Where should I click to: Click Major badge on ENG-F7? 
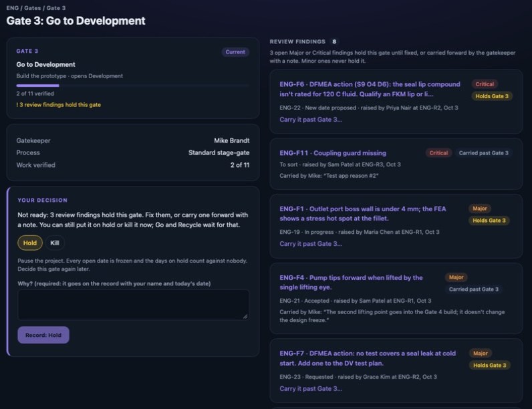481,353
